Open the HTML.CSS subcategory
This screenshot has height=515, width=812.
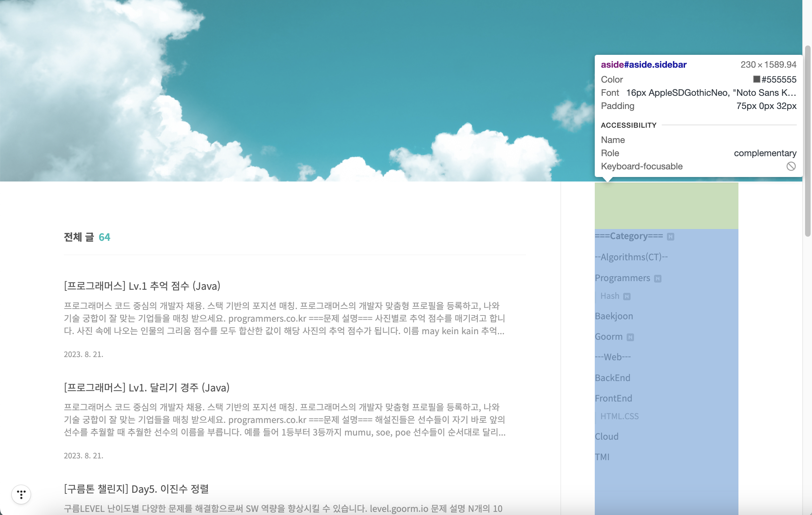point(619,416)
